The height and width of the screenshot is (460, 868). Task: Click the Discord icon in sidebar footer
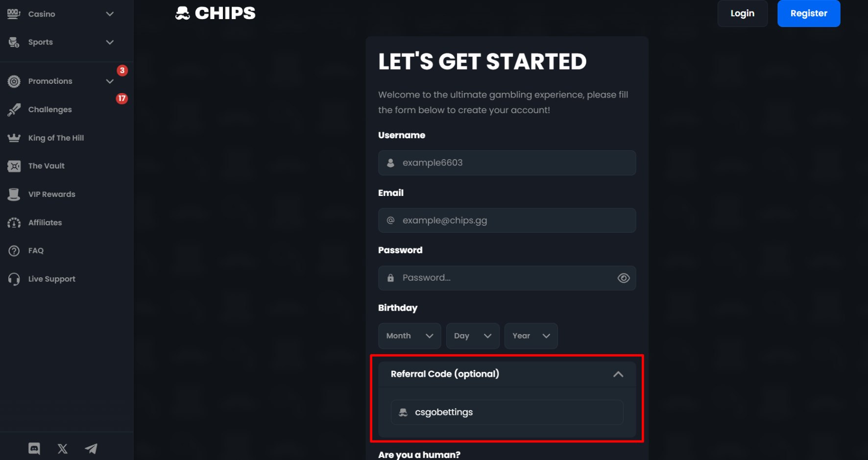(34, 448)
